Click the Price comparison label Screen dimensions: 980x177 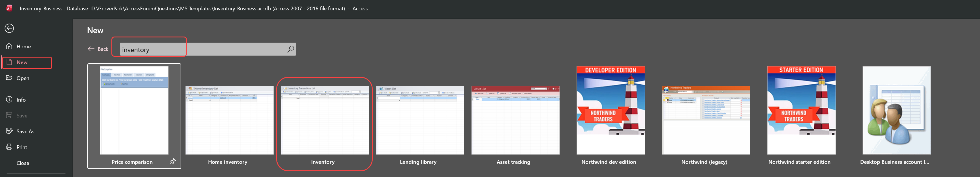[132, 162]
